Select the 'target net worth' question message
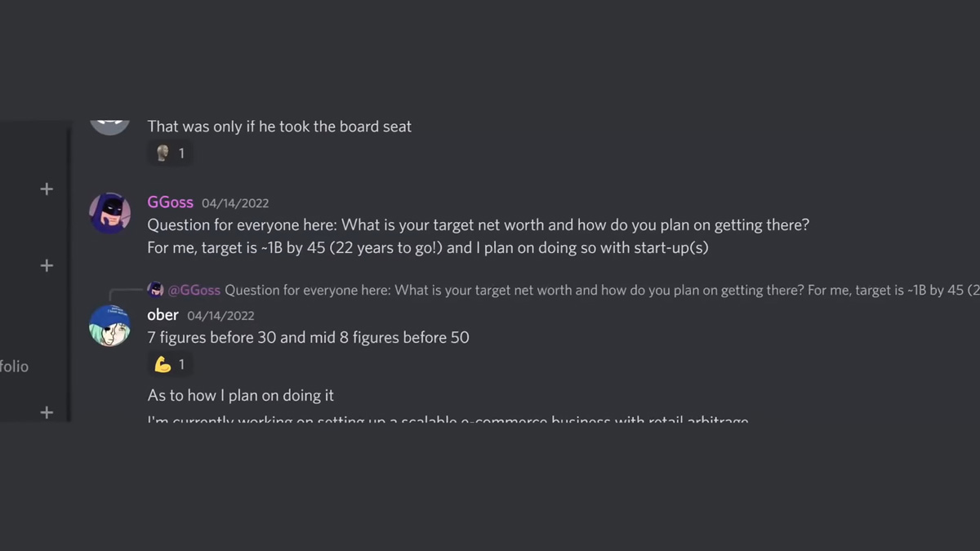980x551 pixels. [x=478, y=224]
